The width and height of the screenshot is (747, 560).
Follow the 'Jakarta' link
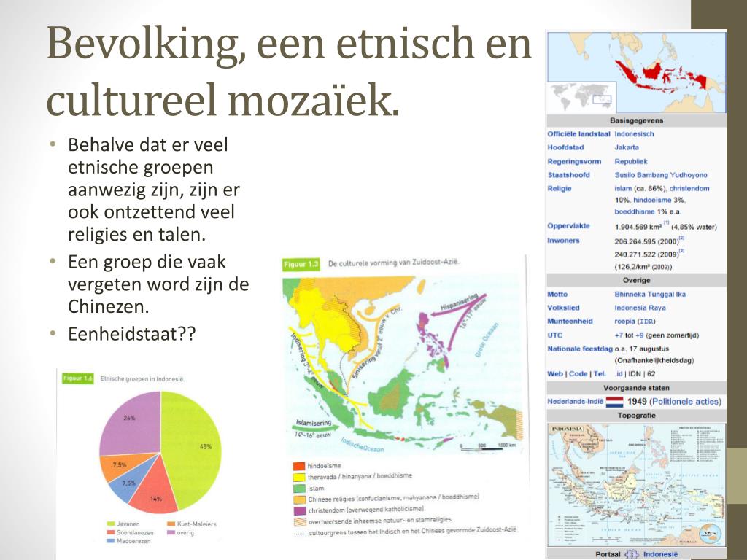click(x=627, y=147)
